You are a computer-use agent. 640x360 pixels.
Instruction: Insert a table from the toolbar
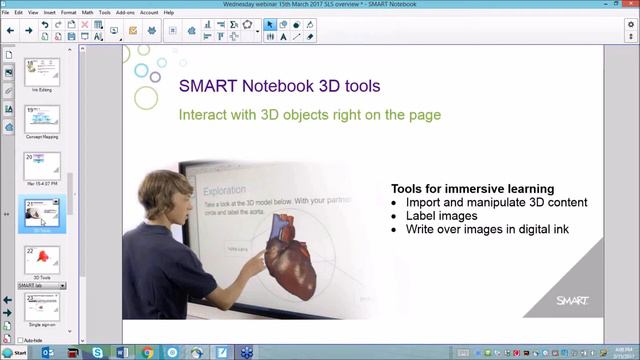(x=98, y=25)
